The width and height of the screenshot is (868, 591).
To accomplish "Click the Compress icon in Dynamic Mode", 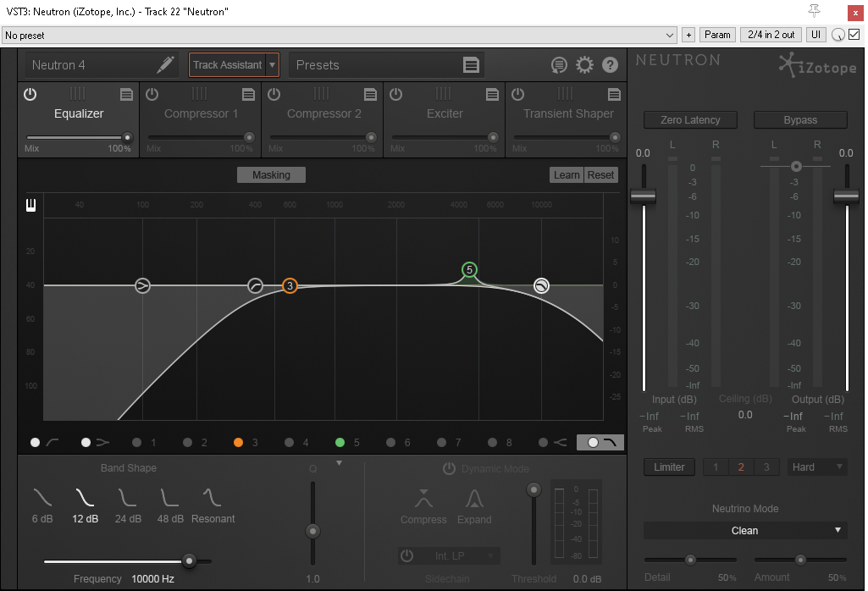I will (423, 500).
